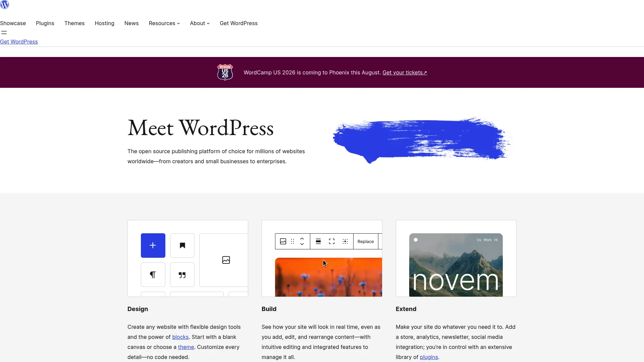Click the Get your tickets link

click(x=405, y=72)
